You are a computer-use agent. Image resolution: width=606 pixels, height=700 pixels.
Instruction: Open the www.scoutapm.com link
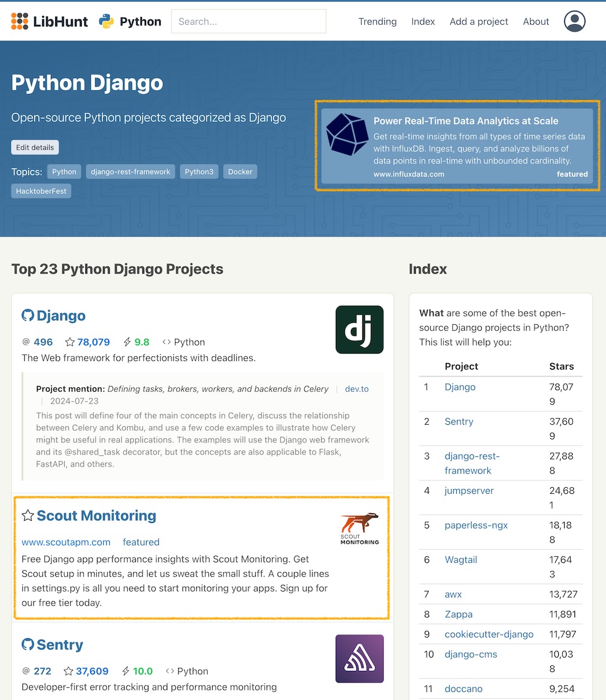[x=66, y=542]
